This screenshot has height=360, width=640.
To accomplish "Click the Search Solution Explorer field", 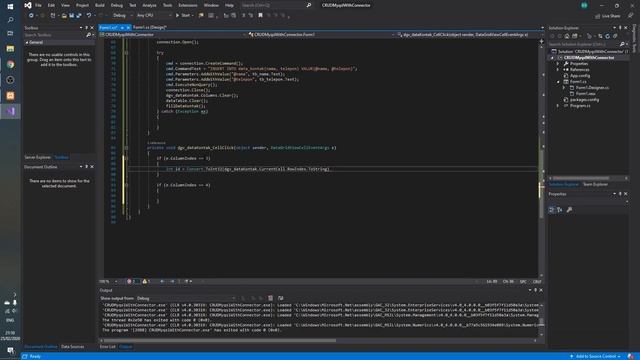I will point(583,44).
